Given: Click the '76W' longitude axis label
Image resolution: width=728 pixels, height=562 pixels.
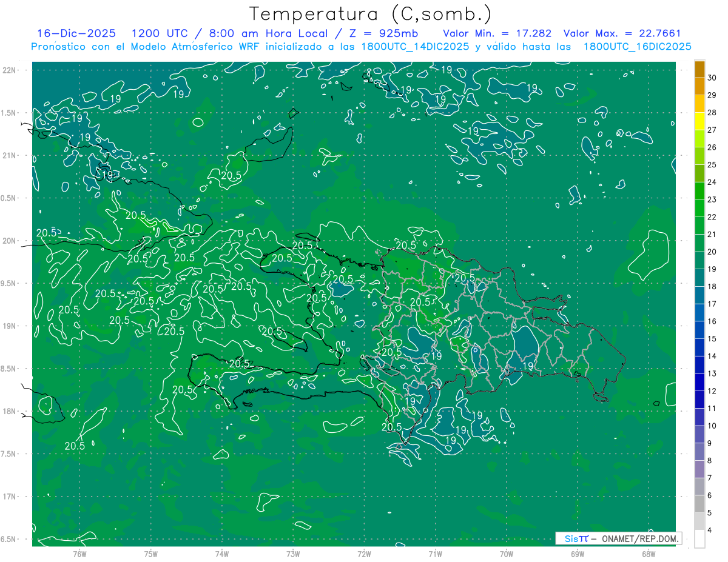Looking at the screenshot, I should (80, 555).
